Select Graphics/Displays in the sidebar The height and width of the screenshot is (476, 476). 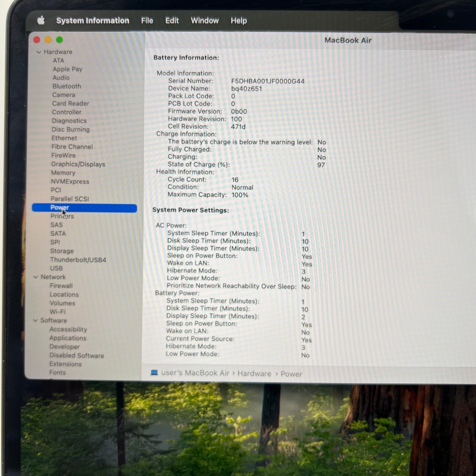pos(78,164)
